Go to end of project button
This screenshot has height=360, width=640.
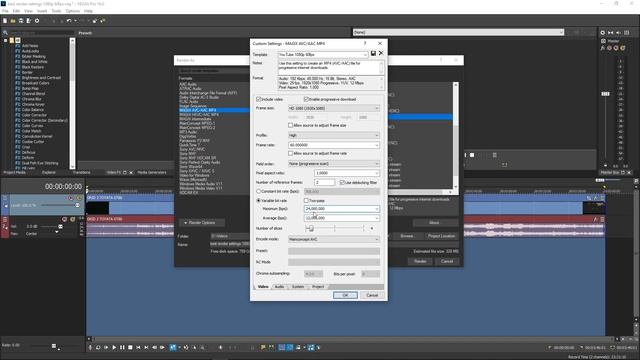(146, 347)
